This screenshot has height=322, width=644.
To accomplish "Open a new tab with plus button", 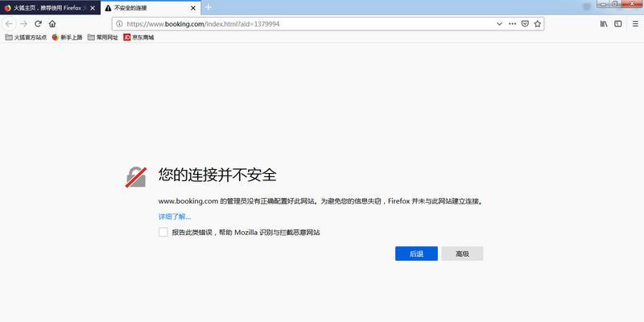I will 208,7.
